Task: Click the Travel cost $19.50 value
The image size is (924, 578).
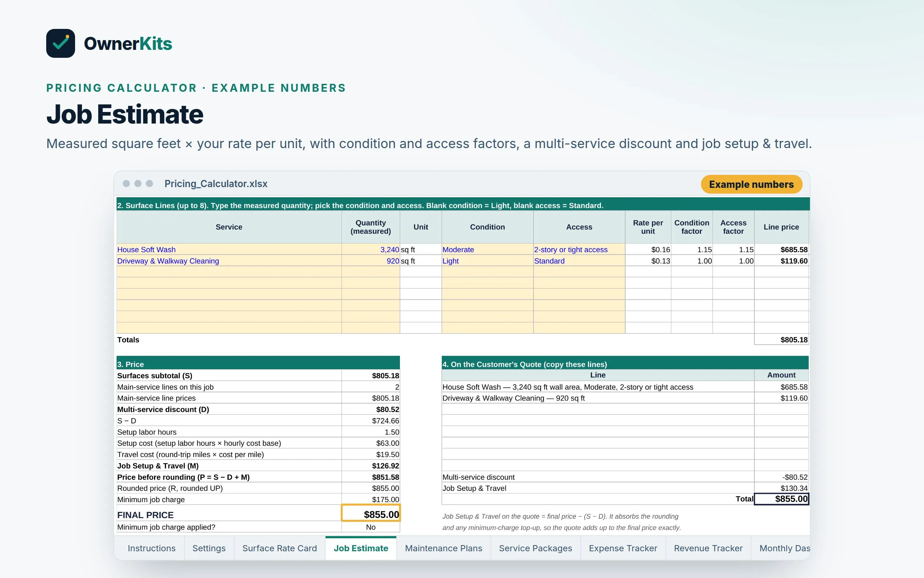Action: [x=371, y=454]
